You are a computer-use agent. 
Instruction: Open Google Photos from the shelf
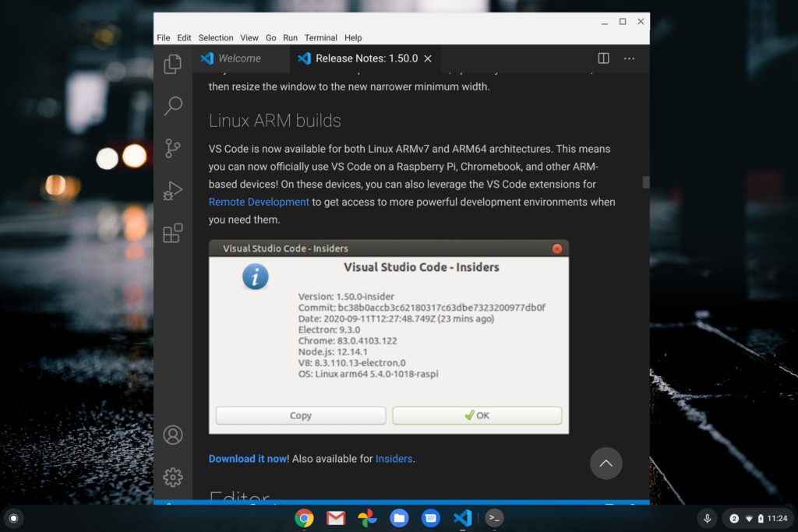click(368, 518)
